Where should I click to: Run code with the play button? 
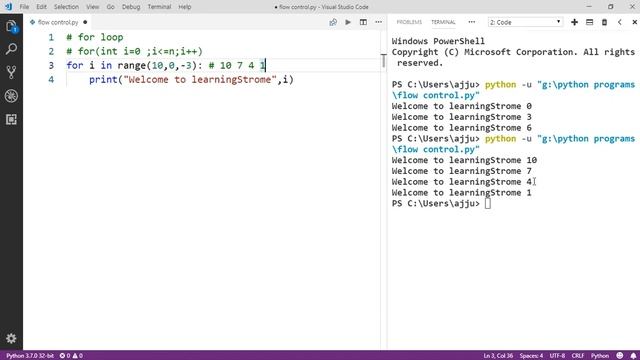point(348,22)
